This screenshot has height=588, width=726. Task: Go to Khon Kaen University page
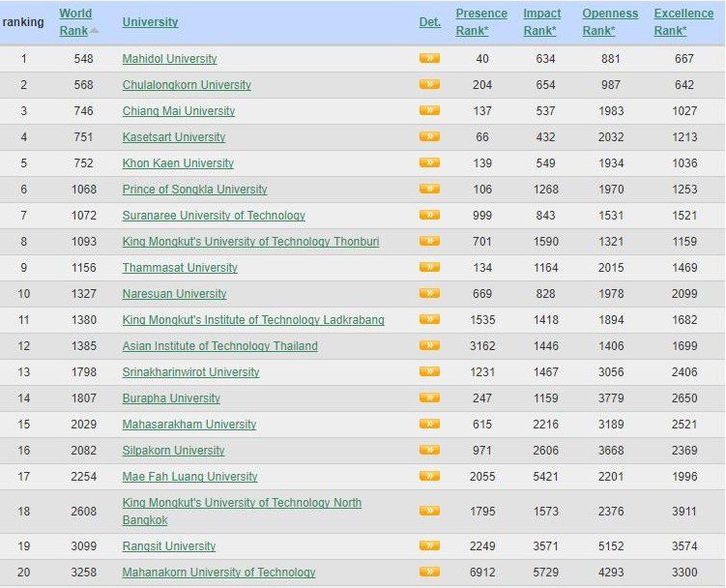(178, 163)
